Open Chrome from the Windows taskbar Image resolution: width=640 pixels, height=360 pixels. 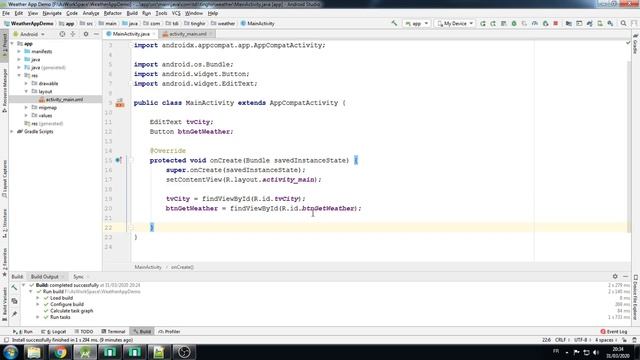pos(60,352)
